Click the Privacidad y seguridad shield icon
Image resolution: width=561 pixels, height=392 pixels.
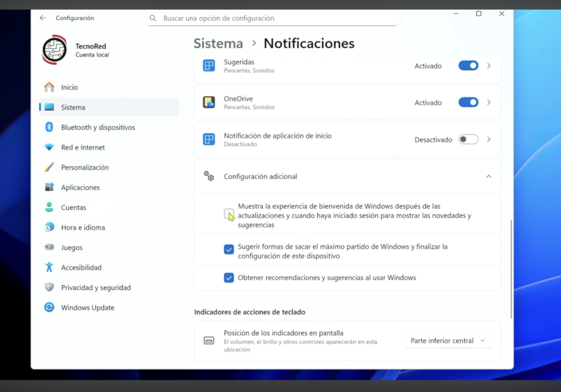49,287
